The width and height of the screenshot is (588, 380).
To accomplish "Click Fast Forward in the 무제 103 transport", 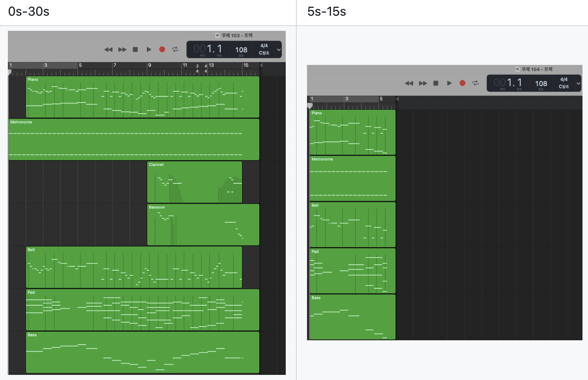I will pos(122,50).
